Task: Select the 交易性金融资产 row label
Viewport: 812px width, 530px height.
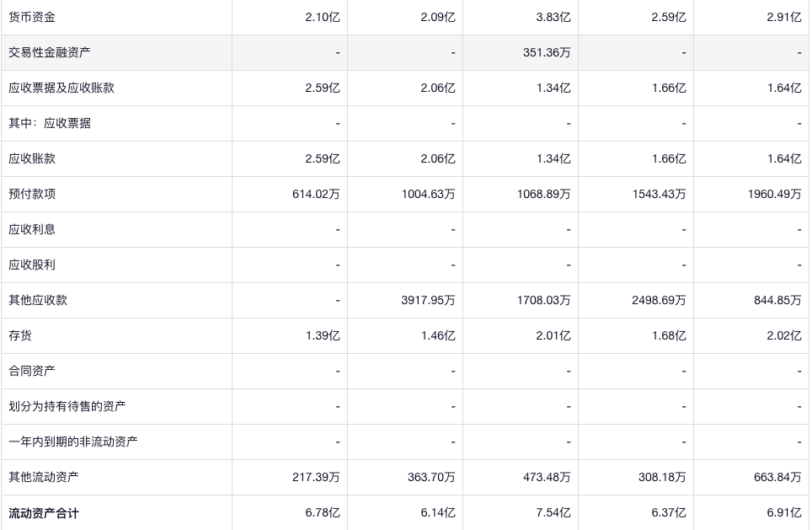Action: [x=50, y=52]
